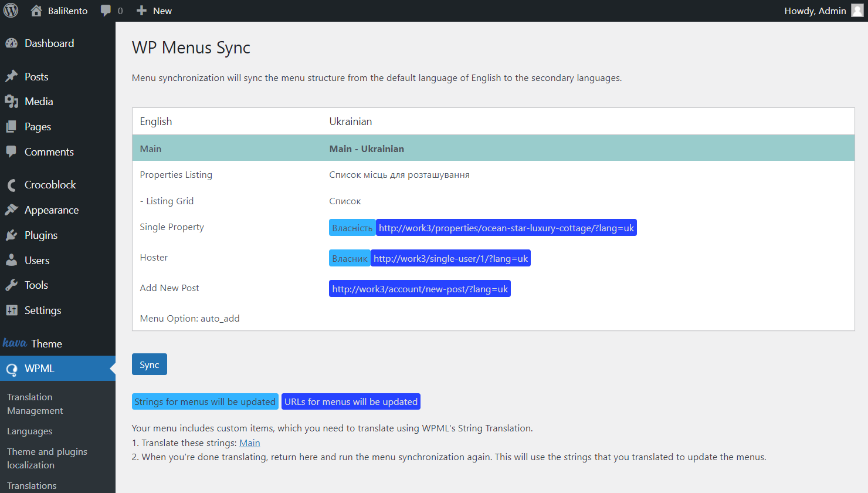Click the account/new-post URL tag

coord(420,289)
